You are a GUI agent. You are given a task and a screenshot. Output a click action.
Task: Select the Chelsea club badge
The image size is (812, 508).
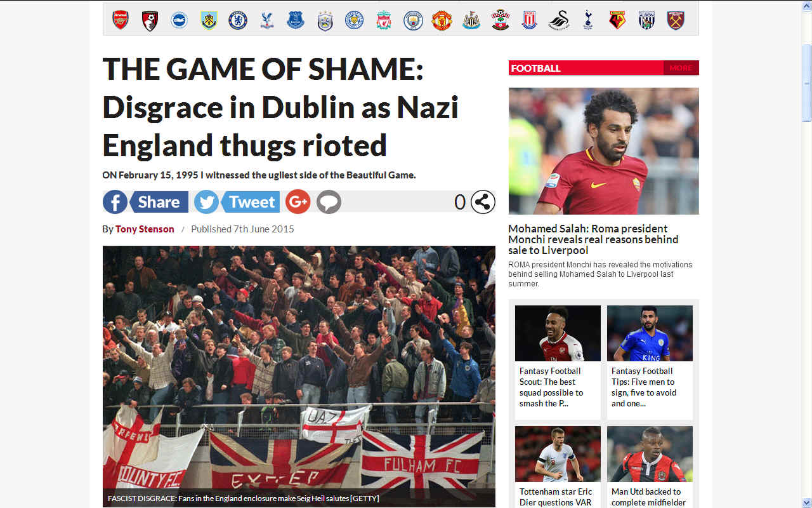click(x=238, y=20)
